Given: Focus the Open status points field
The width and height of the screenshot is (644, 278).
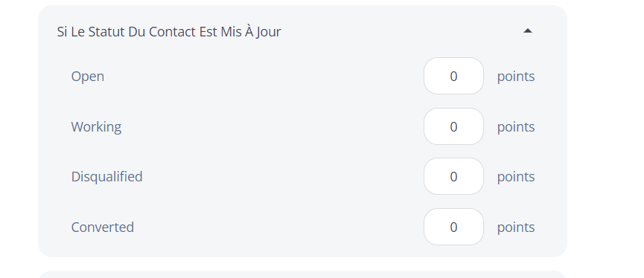Looking at the screenshot, I should (x=453, y=76).
